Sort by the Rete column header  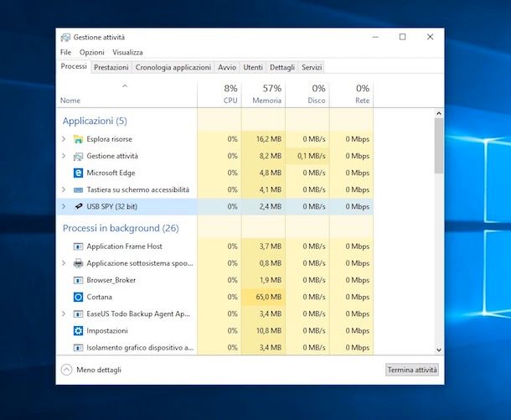(351, 95)
